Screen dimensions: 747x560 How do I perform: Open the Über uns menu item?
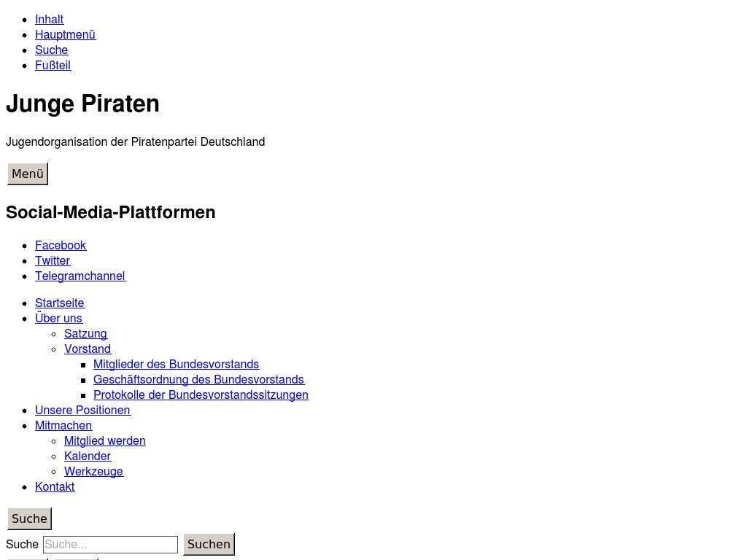[x=58, y=318]
